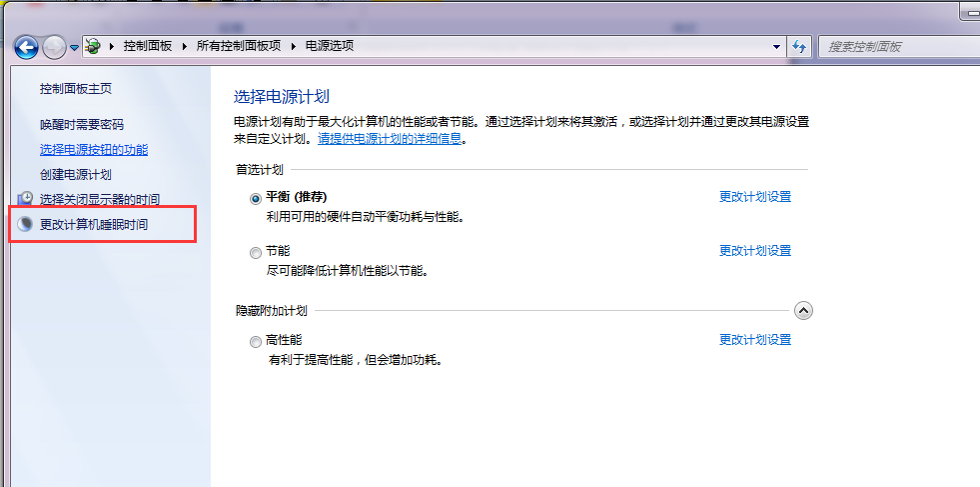980x487 pixels.
Task: Select the 高性能 radio button
Action: [255, 342]
